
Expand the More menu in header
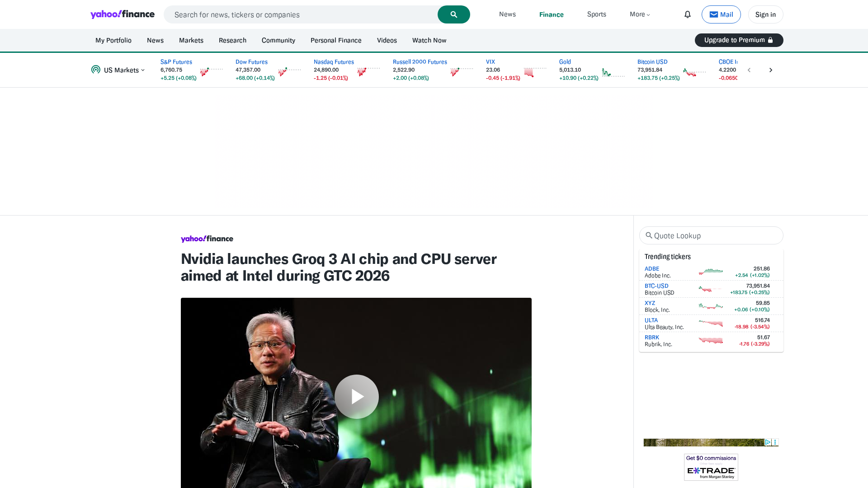(x=640, y=14)
